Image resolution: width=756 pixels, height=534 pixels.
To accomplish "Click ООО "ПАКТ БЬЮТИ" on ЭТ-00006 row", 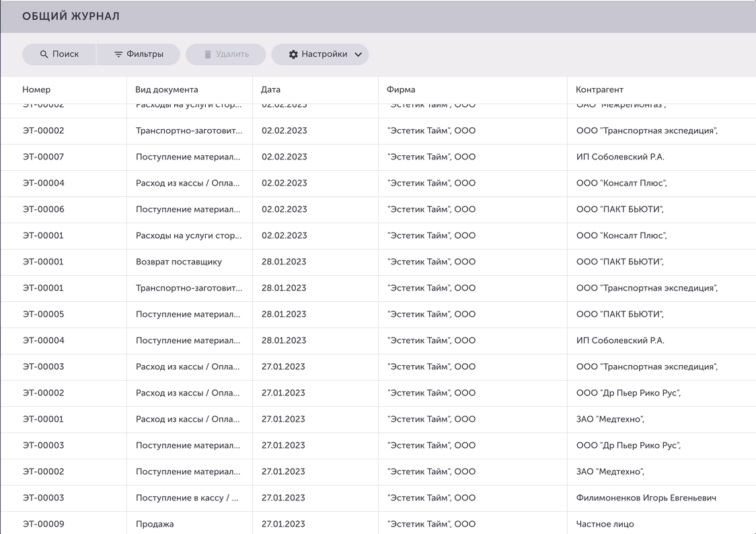I will 620,210.
